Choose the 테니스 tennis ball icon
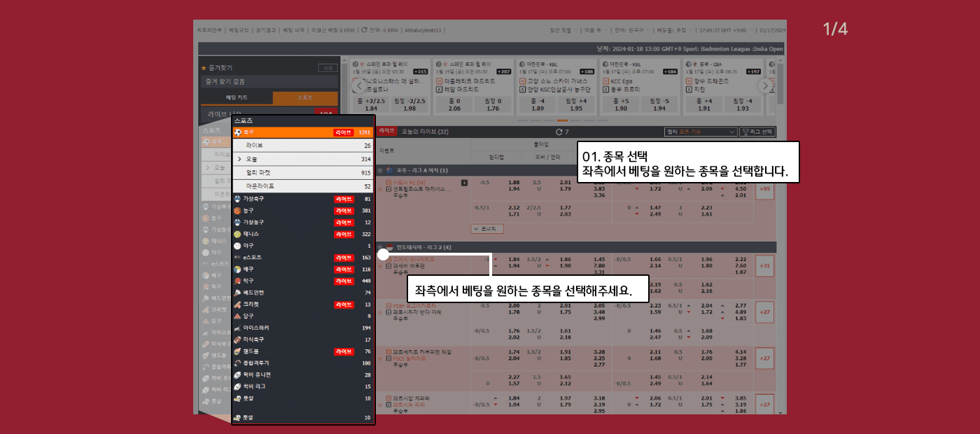The width and height of the screenshot is (980, 434). pos(238,234)
